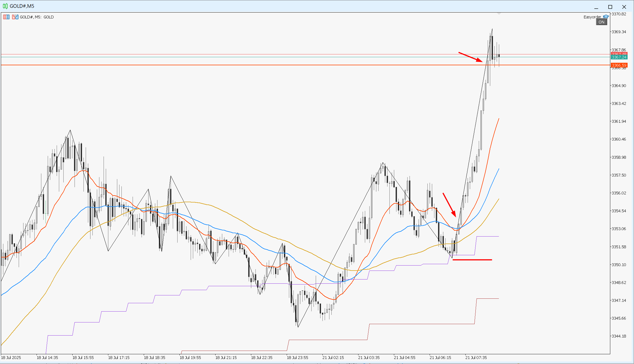Close the GOLD#,M5 chart window
Screen dimensions: 634x364
coord(624,7)
